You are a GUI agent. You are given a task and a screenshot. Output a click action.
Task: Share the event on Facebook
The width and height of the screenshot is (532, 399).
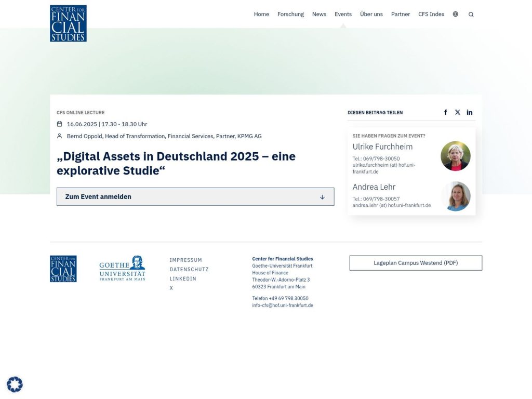445,112
